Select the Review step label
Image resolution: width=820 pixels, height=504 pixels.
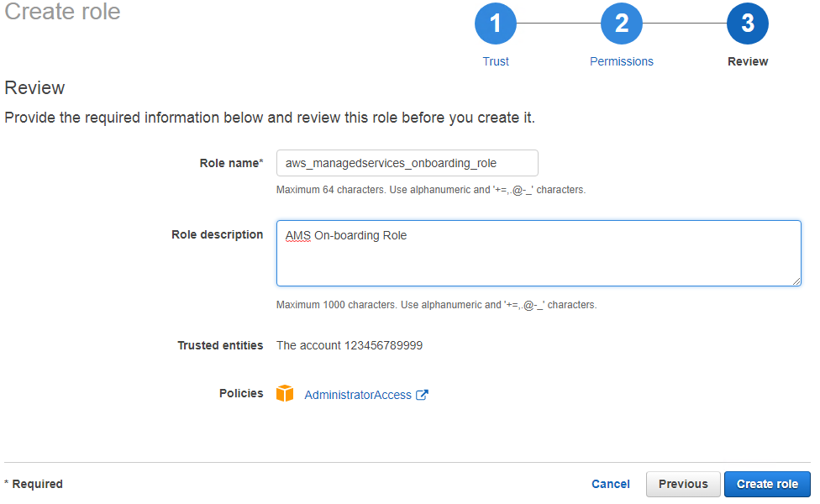[748, 60]
